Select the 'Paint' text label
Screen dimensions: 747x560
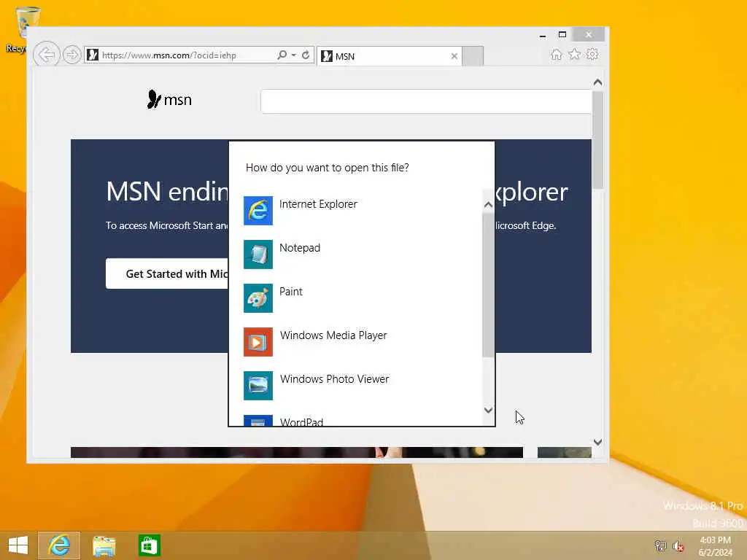coord(290,292)
